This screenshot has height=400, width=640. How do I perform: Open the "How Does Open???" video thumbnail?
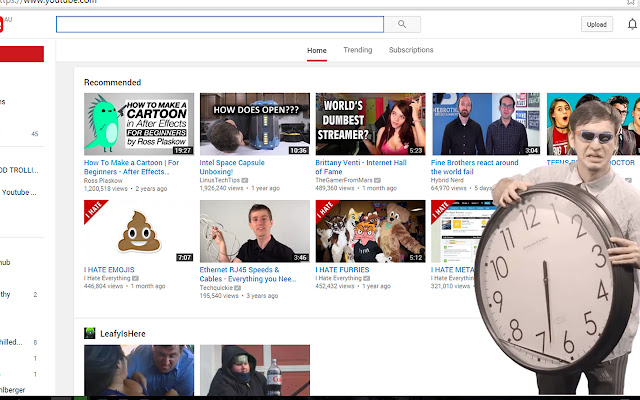(x=254, y=124)
